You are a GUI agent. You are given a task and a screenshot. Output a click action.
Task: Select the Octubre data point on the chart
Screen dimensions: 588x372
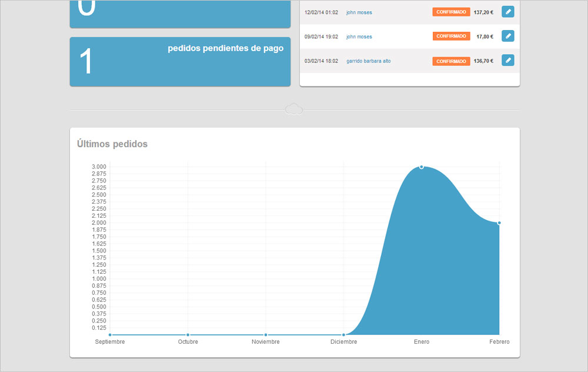pos(188,335)
